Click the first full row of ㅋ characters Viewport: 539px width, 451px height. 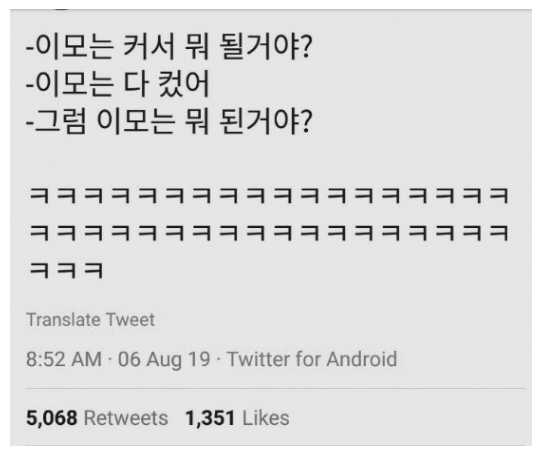click(269, 196)
